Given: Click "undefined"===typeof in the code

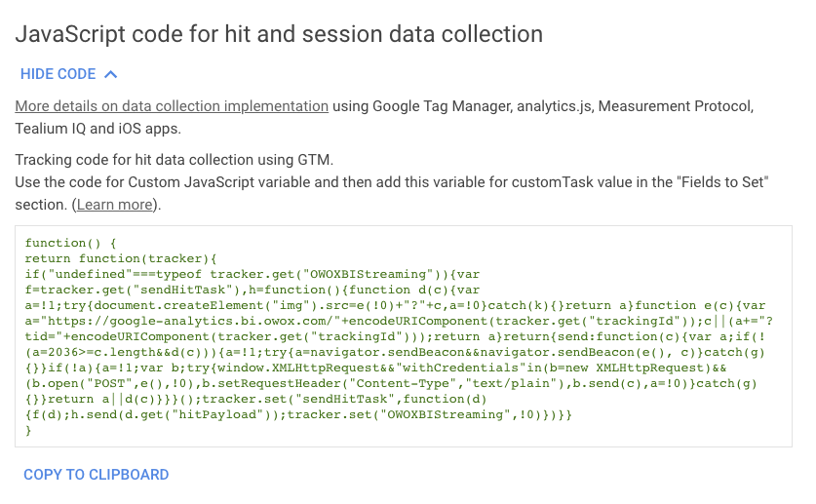Looking at the screenshot, I should pyautogui.click(x=125, y=274).
